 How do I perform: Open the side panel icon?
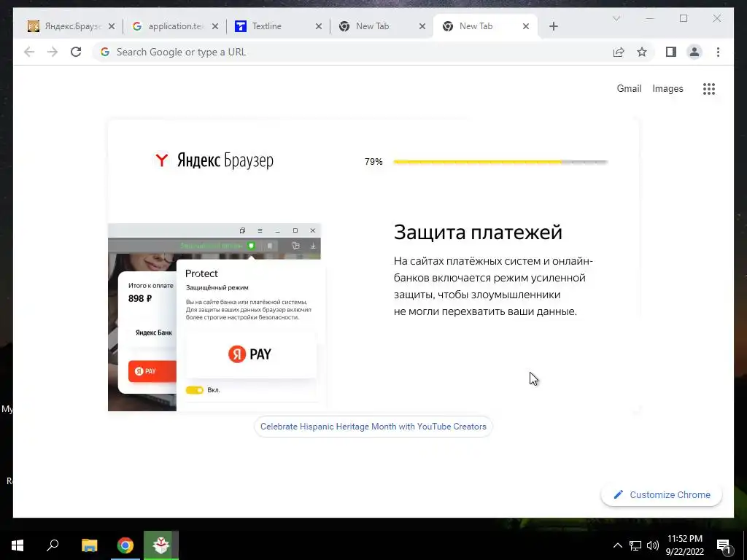coord(671,52)
